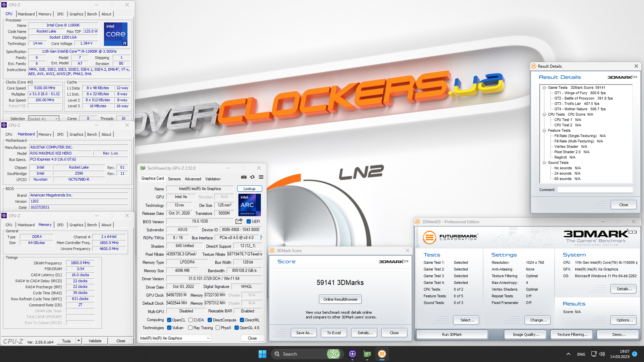The height and width of the screenshot is (362, 644).
Task: Click the Futuremark Corporation logo
Action: pyautogui.click(x=450, y=237)
